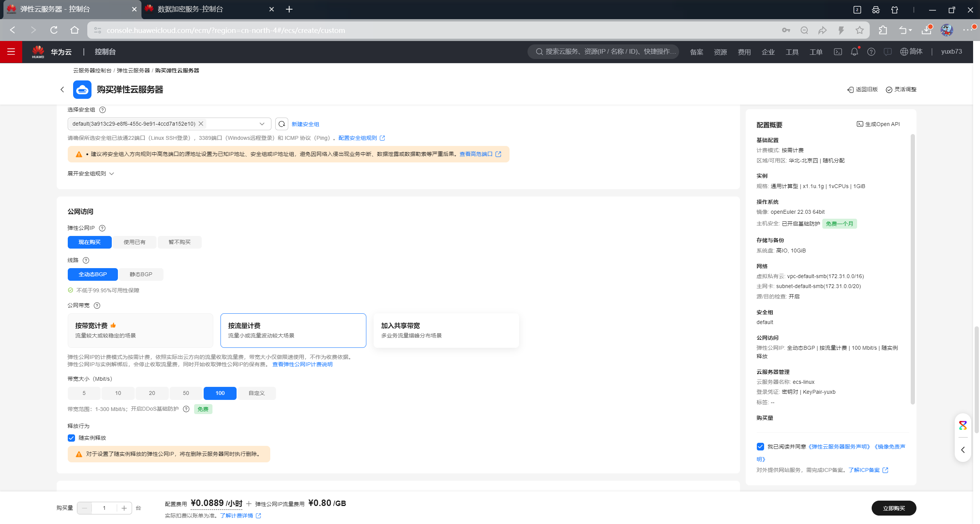980x524 pixels.
Task: Click the help icon next to 弹性公网IP
Action: 102,228
